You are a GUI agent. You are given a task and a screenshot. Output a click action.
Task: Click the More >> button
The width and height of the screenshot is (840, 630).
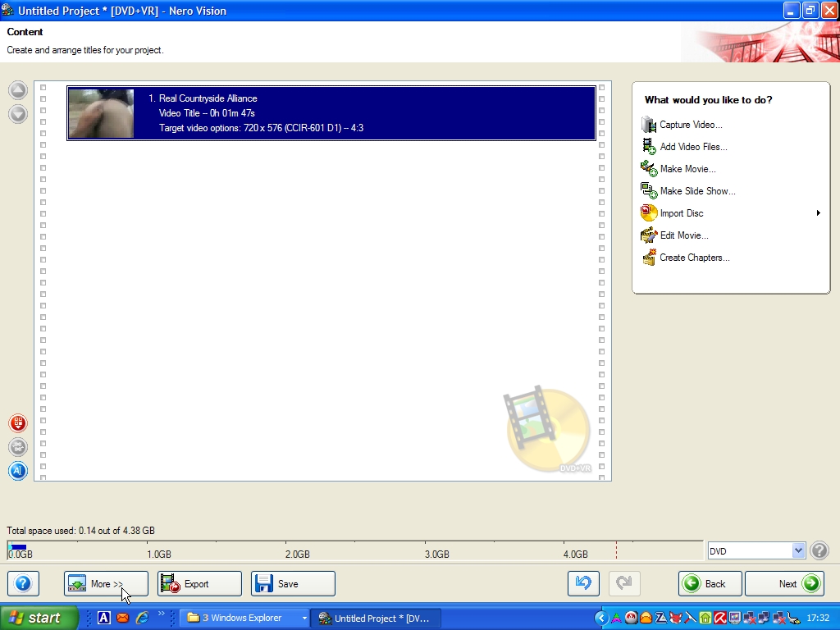tap(106, 583)
